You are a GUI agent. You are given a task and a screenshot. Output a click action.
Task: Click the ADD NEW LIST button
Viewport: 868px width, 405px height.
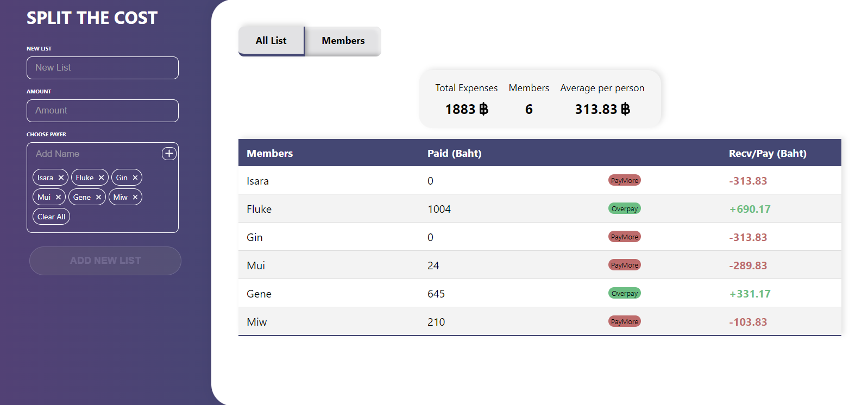click(105, 261)
